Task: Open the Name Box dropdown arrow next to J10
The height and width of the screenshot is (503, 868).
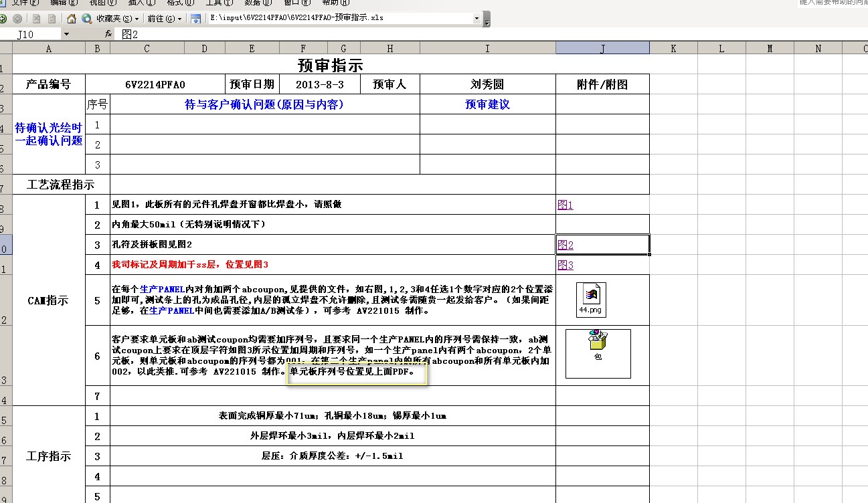Action: point(66,34)
